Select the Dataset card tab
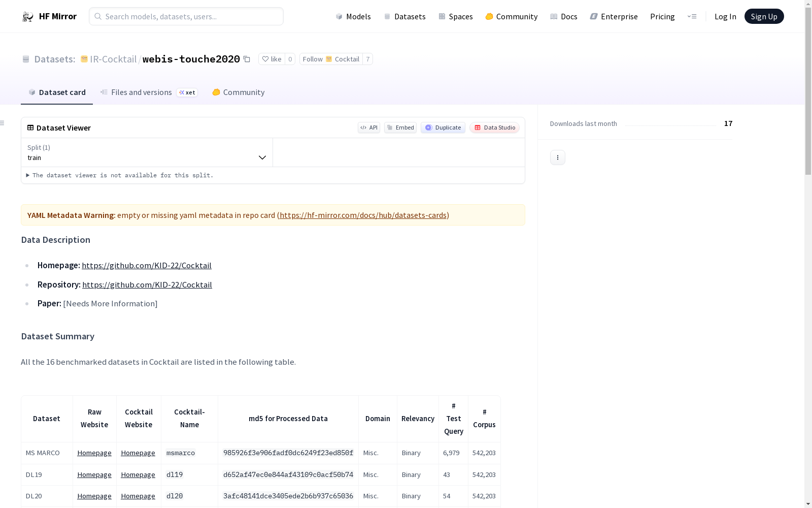 click(57, 92)
